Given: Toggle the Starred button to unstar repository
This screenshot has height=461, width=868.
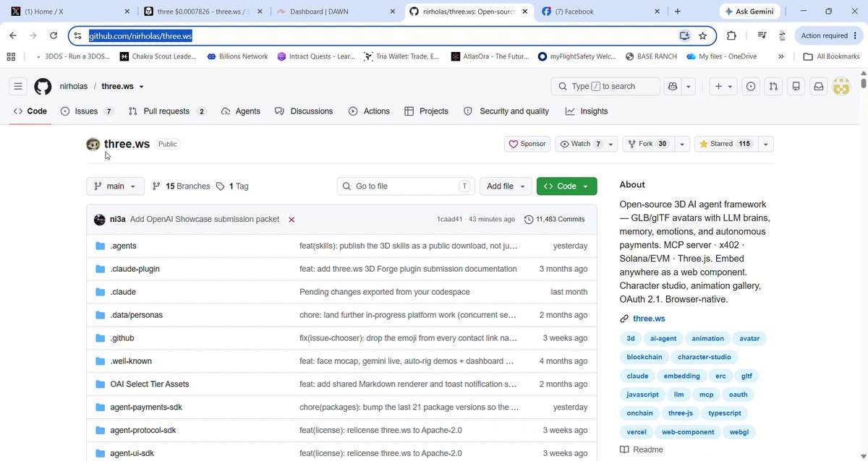Looking at the screenshot, I should pos(726,144).
